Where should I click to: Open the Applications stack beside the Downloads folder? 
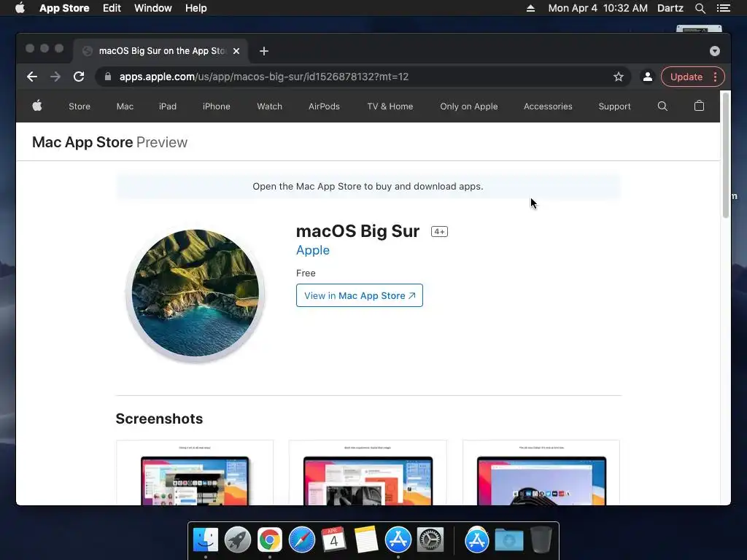pos(477,540)
